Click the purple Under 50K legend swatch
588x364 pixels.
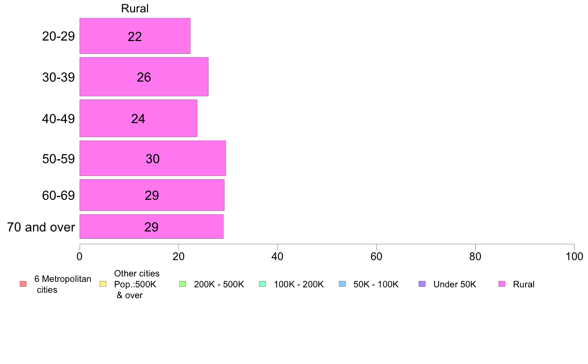422,284
